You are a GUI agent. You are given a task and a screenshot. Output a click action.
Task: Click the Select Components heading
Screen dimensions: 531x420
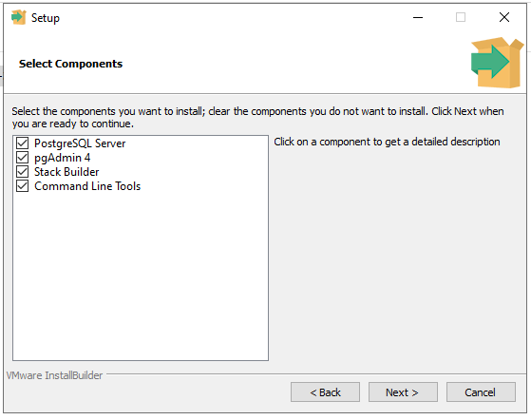pyautogui.click(x=71, y=64)
